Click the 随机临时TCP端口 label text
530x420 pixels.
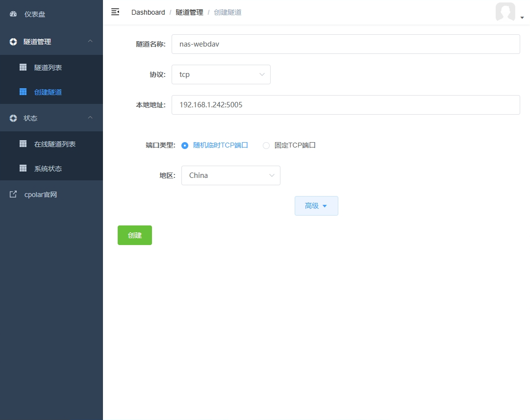click(220, 145)
